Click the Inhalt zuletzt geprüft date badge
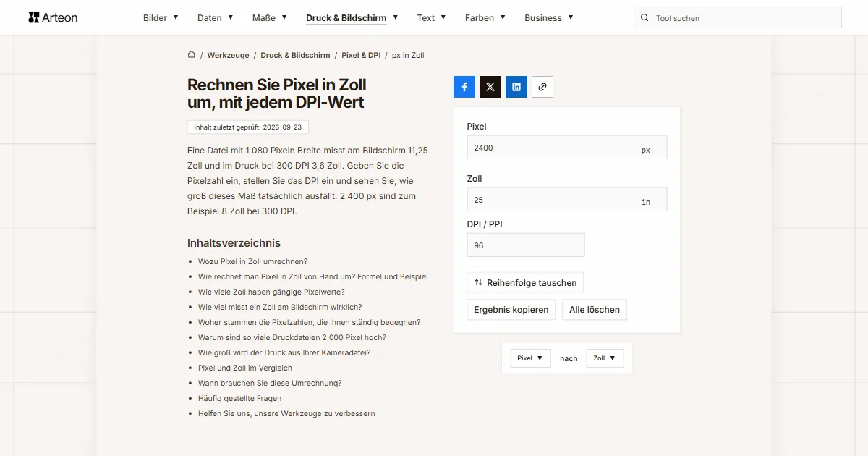The width and height of the screenshot is (868, 456). click(x=248, y=127)
